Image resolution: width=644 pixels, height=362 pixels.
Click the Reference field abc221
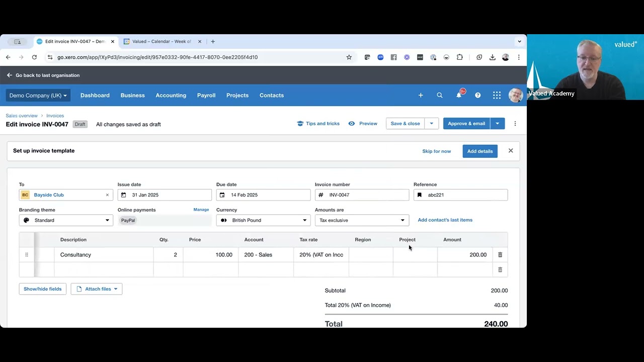click(x=461, y=195)
